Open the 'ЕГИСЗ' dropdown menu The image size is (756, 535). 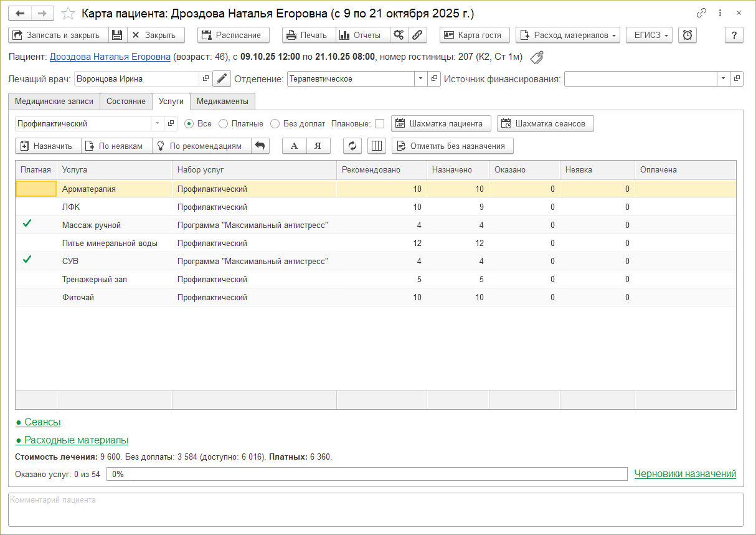(x=649, y=36)
